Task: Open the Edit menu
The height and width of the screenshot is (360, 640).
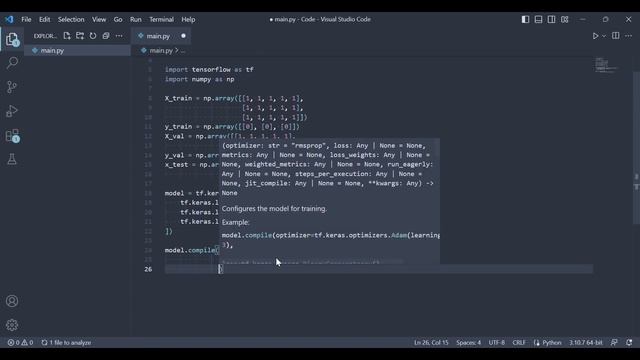Action: (x=44, y=19)
